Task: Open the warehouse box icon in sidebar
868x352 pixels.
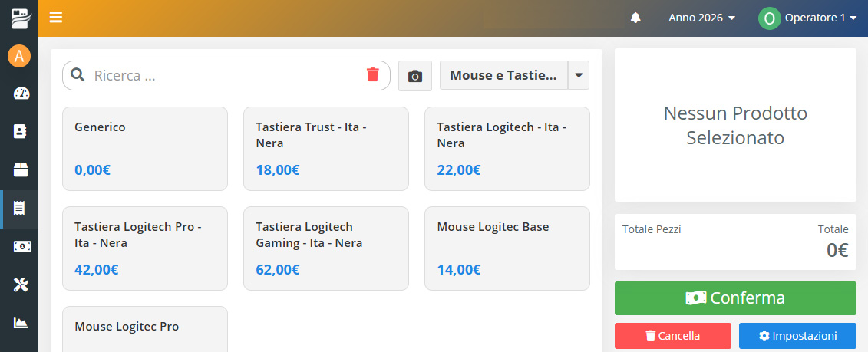Action: pyautogui.click(x=21, y=170)
